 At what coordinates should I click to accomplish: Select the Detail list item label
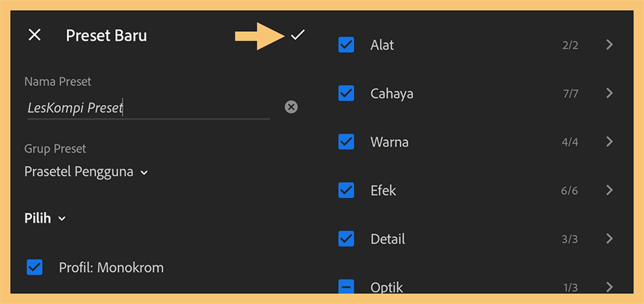(x=388, y=239)
